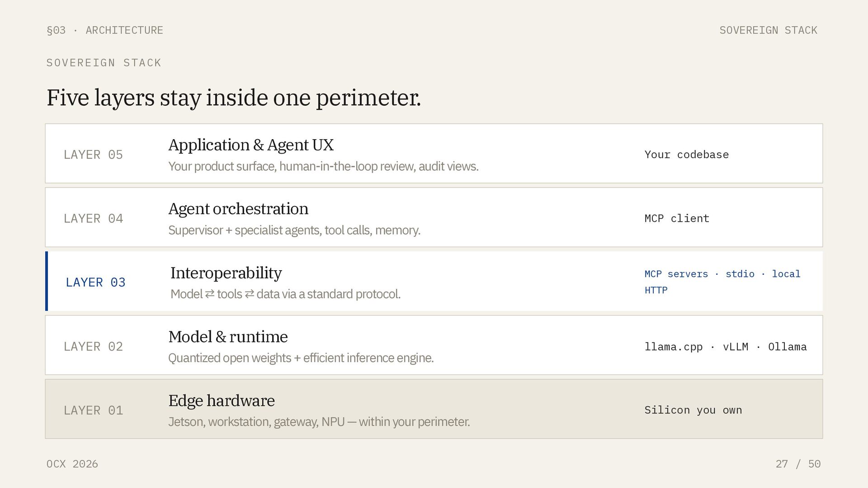Click the "LAYER 04" label
Image resolution: width=868 pixels, height=488 pixels.
tap(93, 219)
